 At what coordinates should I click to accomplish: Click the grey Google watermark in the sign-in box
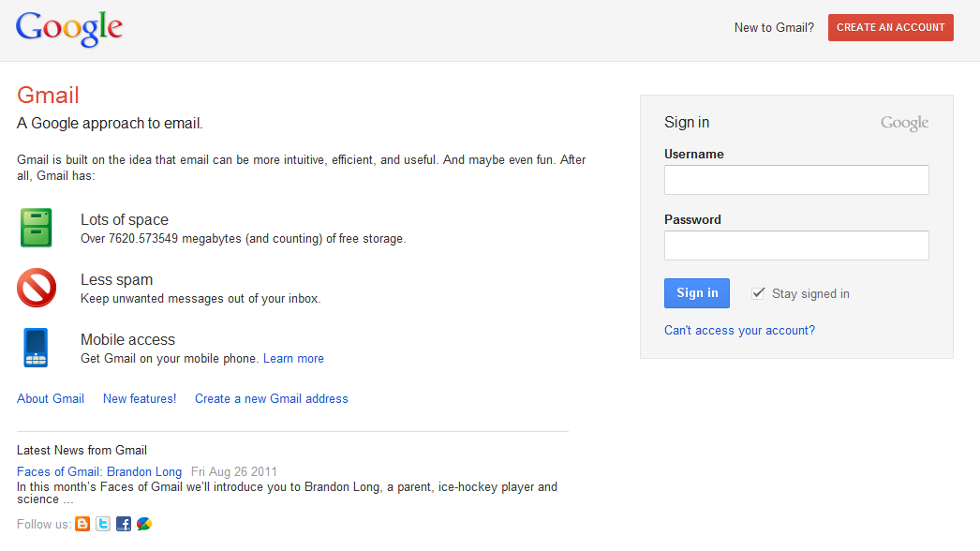click(x=903, y=122)
